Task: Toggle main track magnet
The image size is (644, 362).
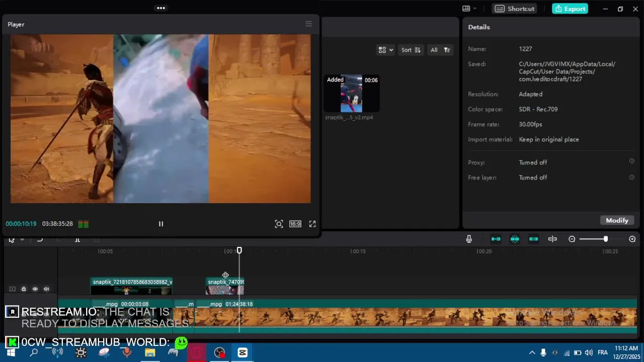Action: point(496,239)
